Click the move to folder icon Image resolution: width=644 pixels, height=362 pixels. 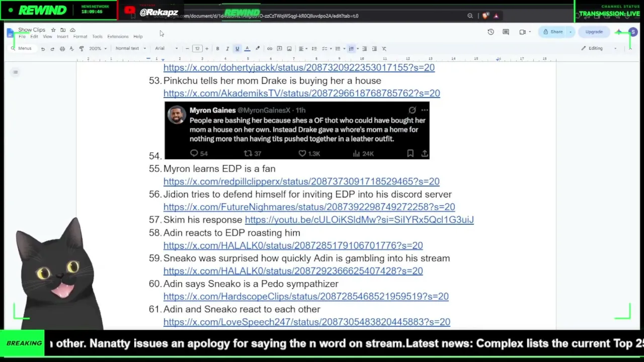[x=63, y=30]
